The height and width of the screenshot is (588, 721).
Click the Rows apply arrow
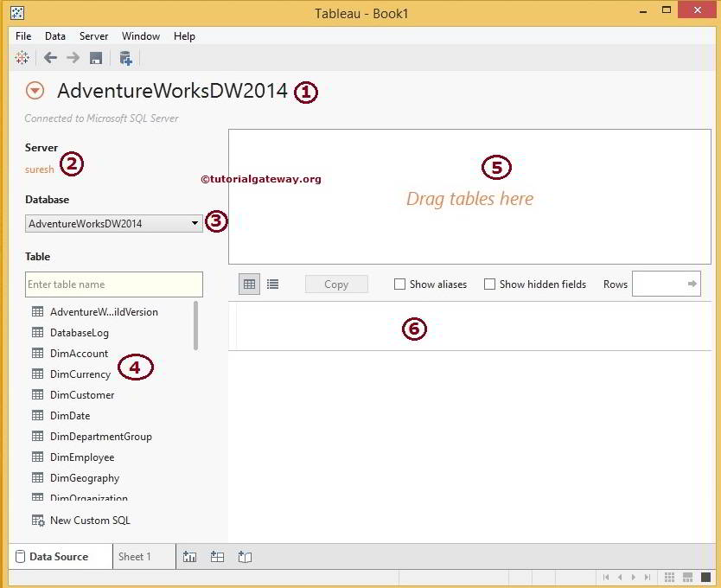692,284
